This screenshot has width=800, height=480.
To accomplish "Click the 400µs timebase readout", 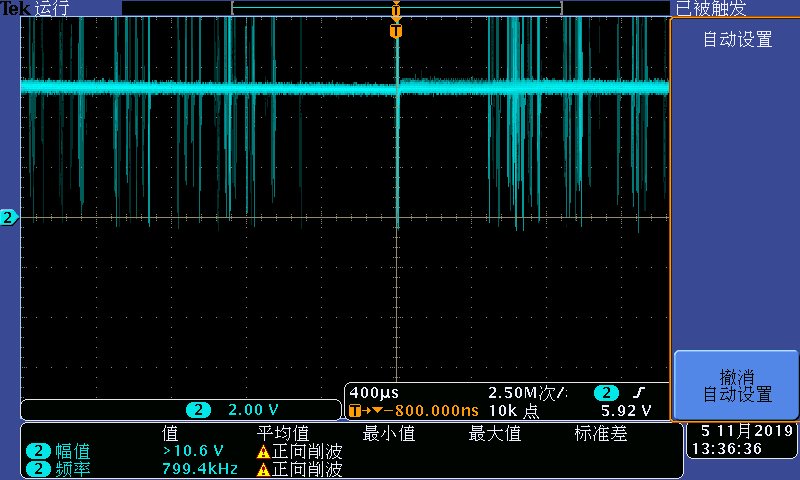I will pyautogui.click(x=374, y=393).
